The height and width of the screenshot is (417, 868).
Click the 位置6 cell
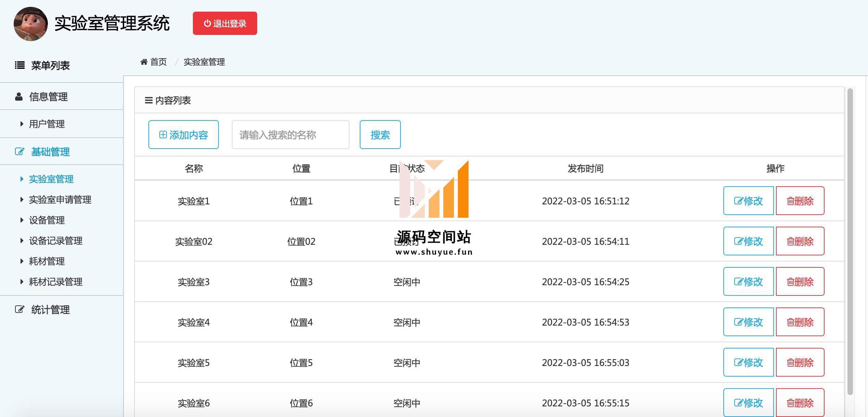click(x=301, y=403)
